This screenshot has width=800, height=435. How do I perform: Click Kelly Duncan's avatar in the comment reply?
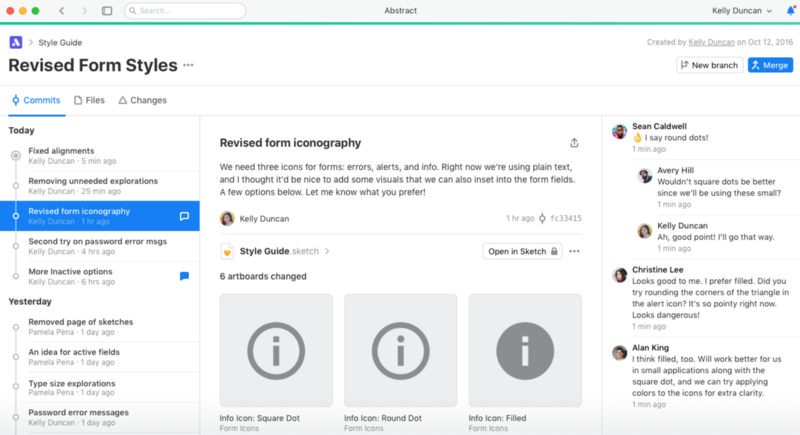[x=645, y=231]
